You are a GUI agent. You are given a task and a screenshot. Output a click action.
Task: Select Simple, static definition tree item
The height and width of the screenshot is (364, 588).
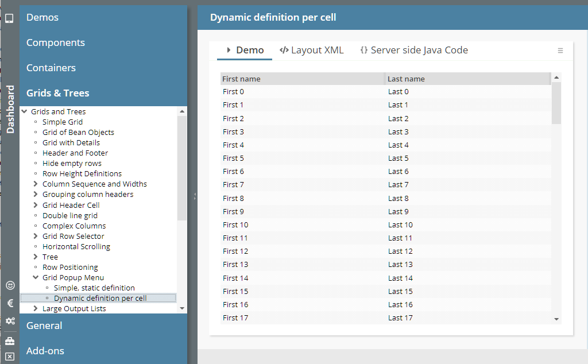[x=94, y=288]
